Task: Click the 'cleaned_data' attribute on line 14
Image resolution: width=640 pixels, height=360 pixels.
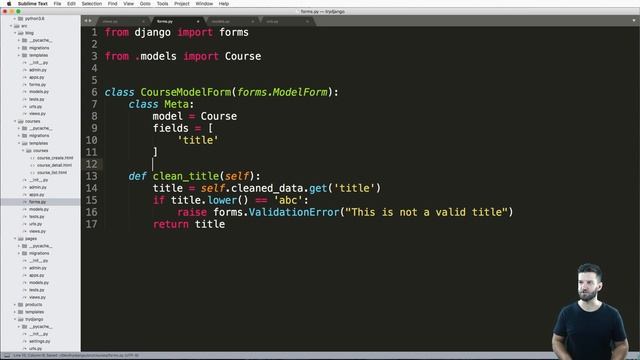Action: (x=267, y=188)
